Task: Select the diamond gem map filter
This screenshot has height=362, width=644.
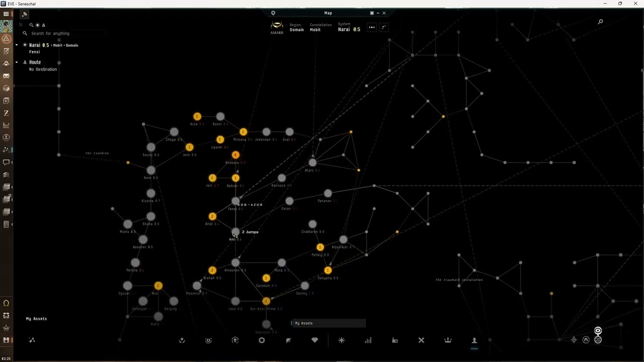Action: click(x=315, y=340)
